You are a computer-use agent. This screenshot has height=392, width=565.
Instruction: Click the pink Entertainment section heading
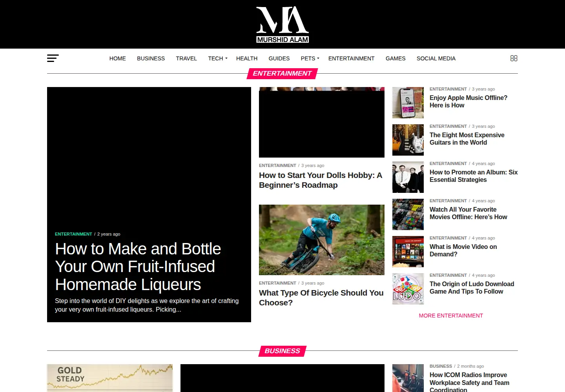point(282,73)
